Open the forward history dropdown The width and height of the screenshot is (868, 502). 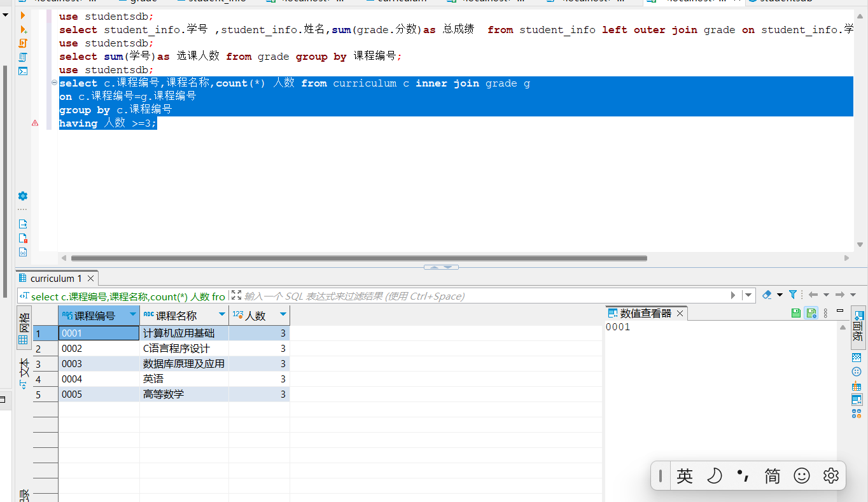tap(853, 295)
